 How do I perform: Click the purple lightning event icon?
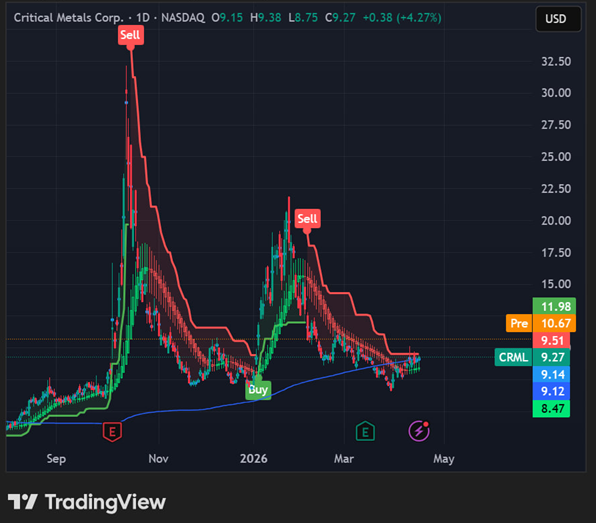(x=419, y=431)
